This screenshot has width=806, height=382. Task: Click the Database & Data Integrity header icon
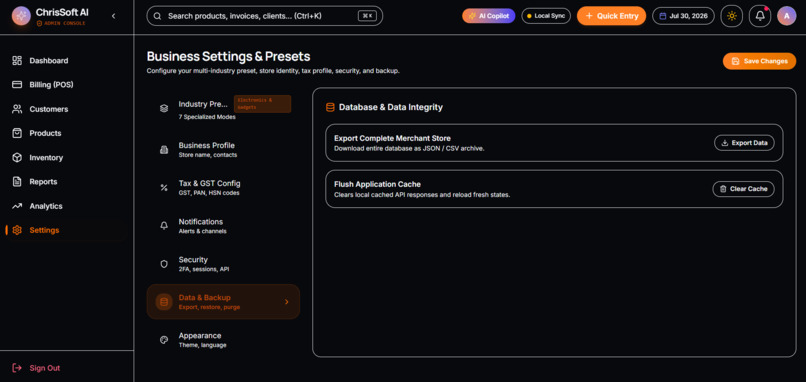[x=331, y=107]
